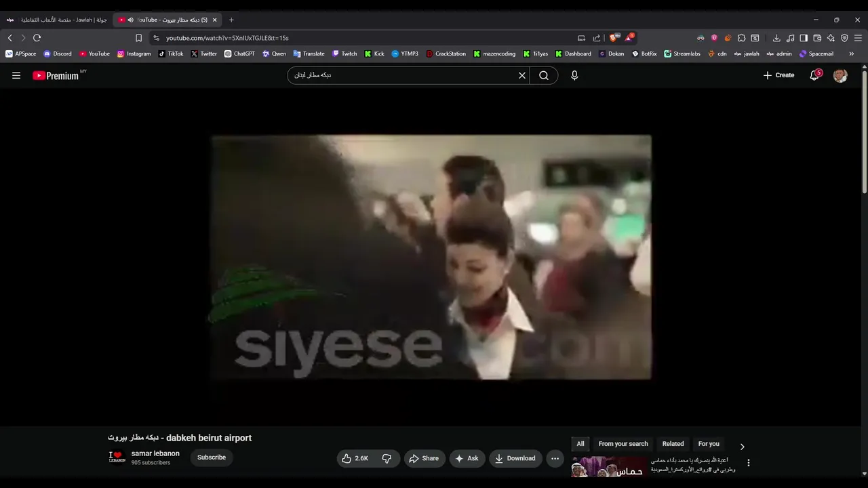Open the APSpace bookmark
The image size is (868, 488).
click(20, 54)
